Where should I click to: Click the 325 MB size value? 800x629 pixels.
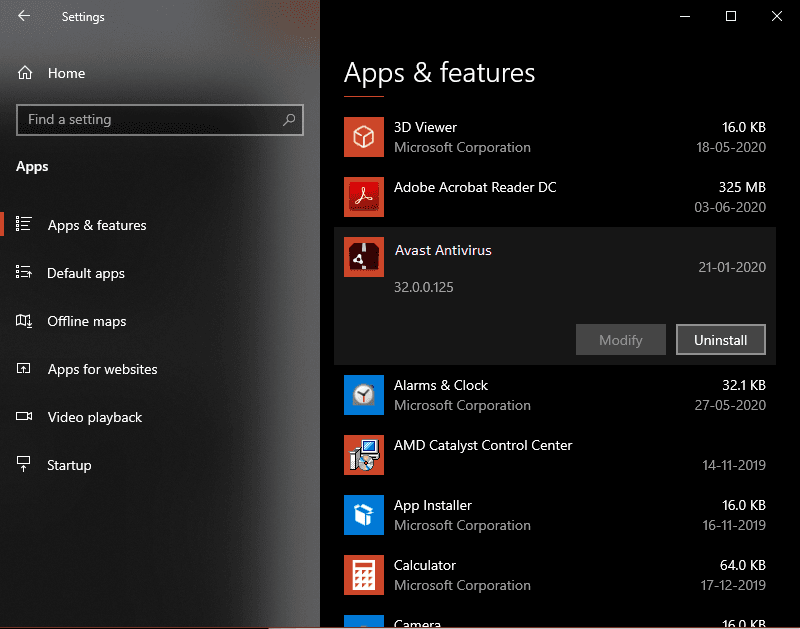pyautogui.click(x=742, y=187)
